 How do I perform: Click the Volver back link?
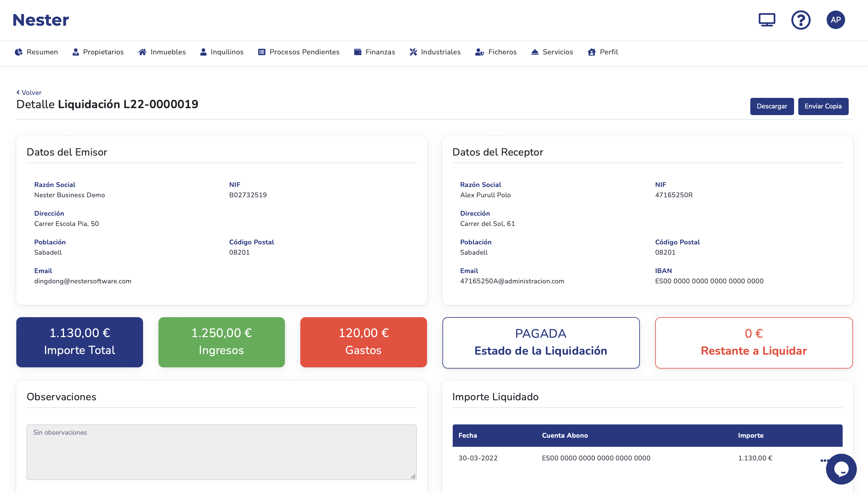(29, 92)
